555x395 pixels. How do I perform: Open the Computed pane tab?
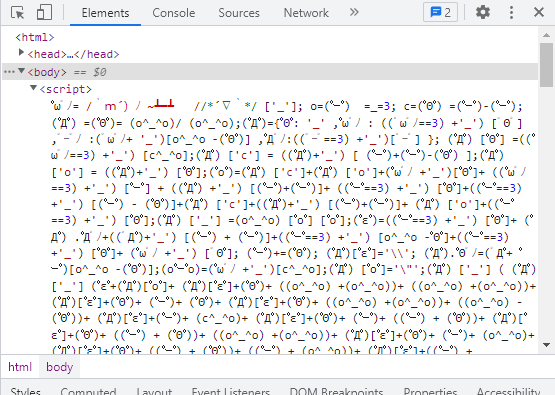point(88,391)
